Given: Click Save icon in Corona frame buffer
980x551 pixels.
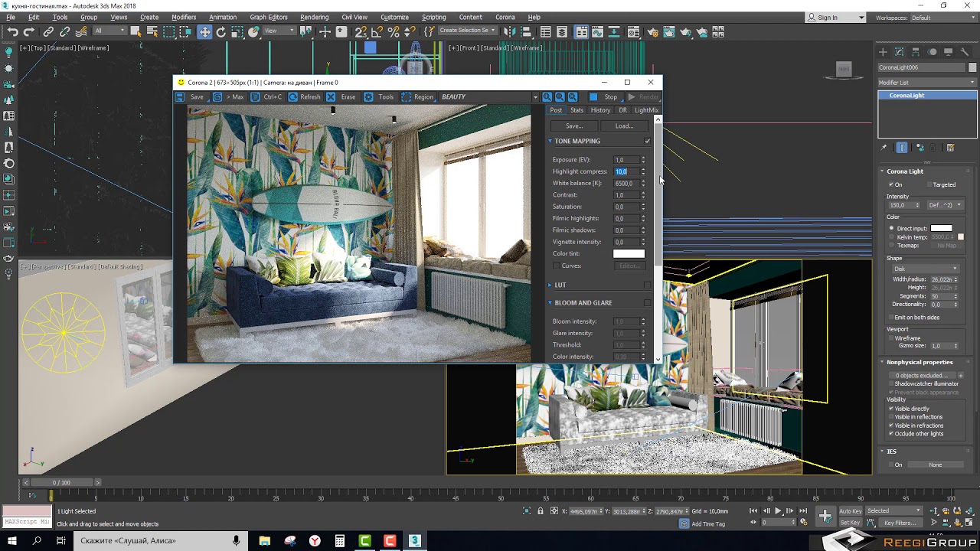Looking at the screenshot, I should point(190,97).
